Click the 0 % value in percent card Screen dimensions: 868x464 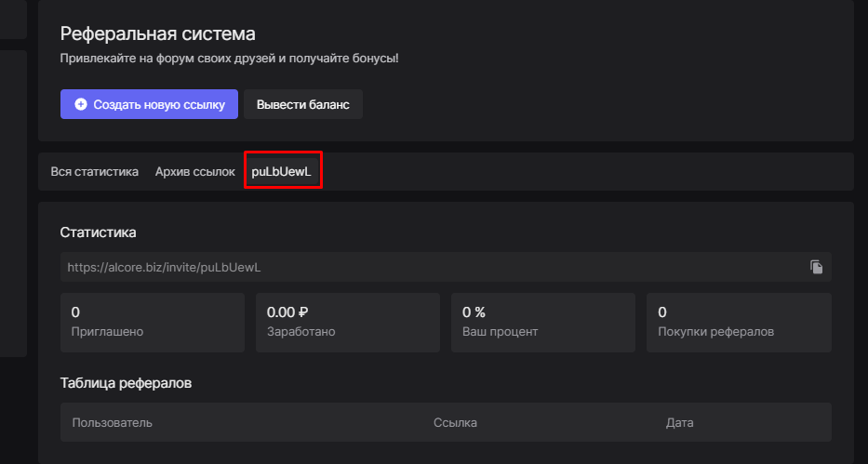pos(474,312)
